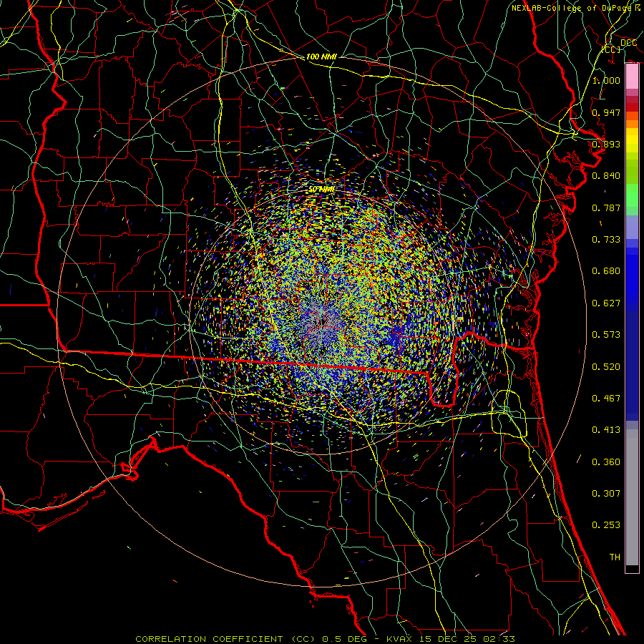Click the 0.893 legend value
This screenshot has height=644, width=644.
[606, 144]
